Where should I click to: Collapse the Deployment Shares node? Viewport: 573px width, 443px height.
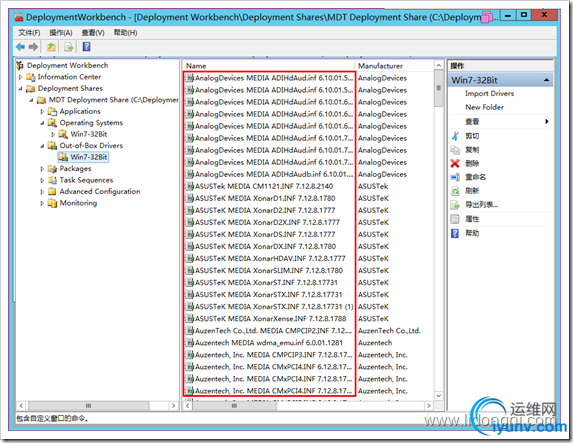click(x=20, y=88)
